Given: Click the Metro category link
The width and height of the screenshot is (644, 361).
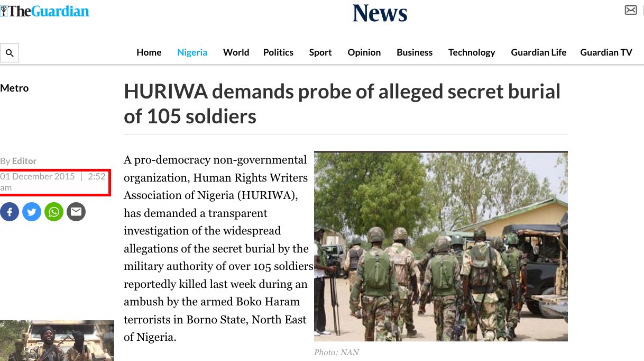Looking at the screenshot, I should pos(15,88).
